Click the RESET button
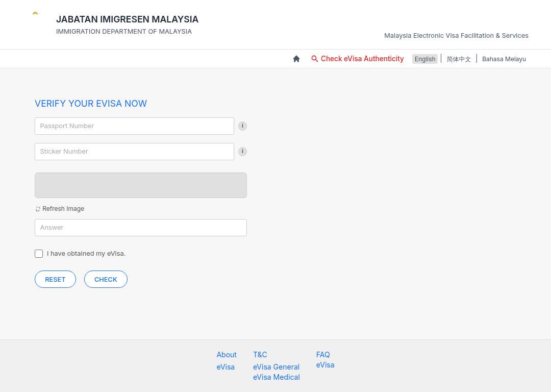 pos(55,279)
